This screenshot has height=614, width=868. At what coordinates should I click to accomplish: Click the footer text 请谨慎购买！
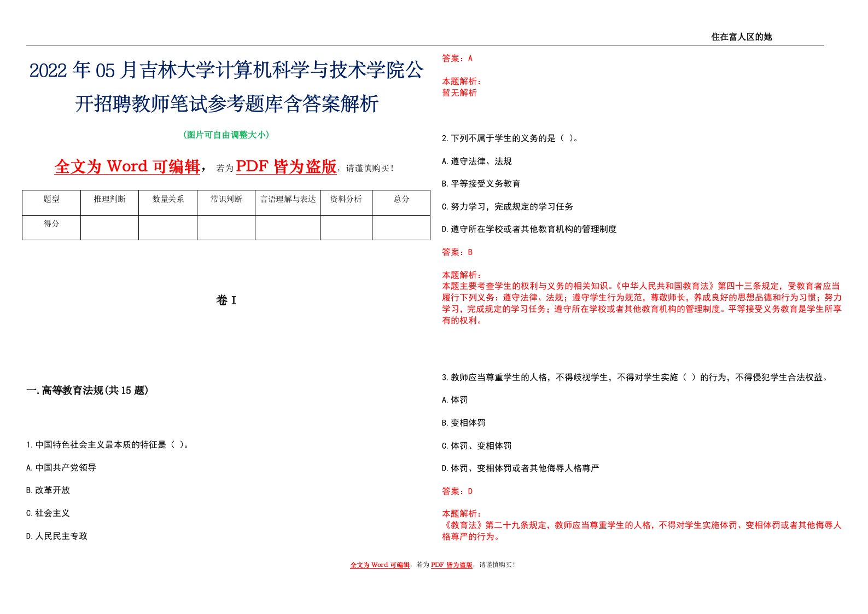click(x=497, y=565)
